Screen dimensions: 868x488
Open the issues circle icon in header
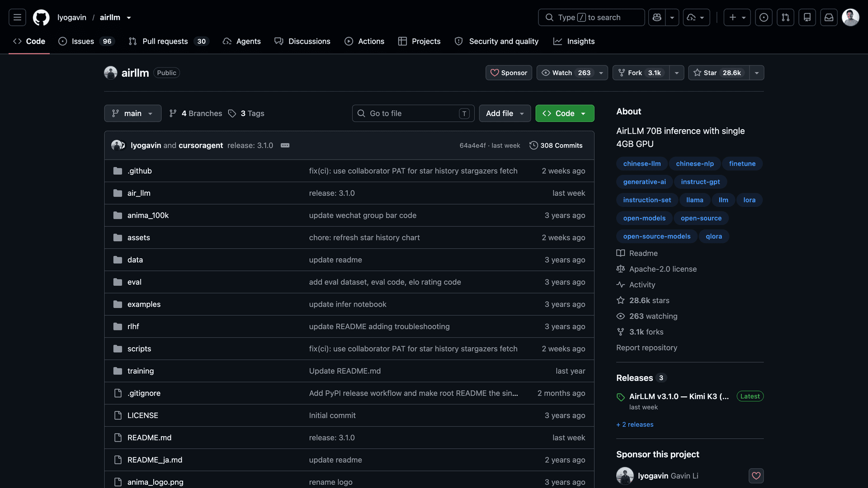coord(764,17)
